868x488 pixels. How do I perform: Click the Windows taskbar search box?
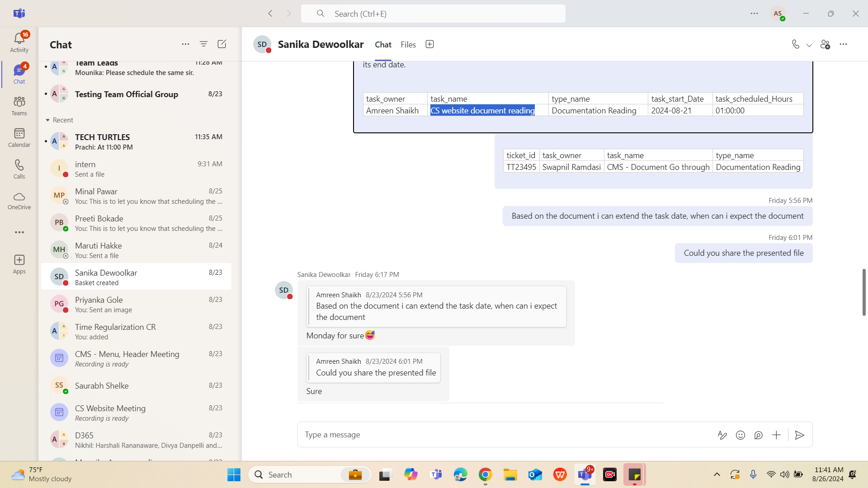tap(309, 474)
